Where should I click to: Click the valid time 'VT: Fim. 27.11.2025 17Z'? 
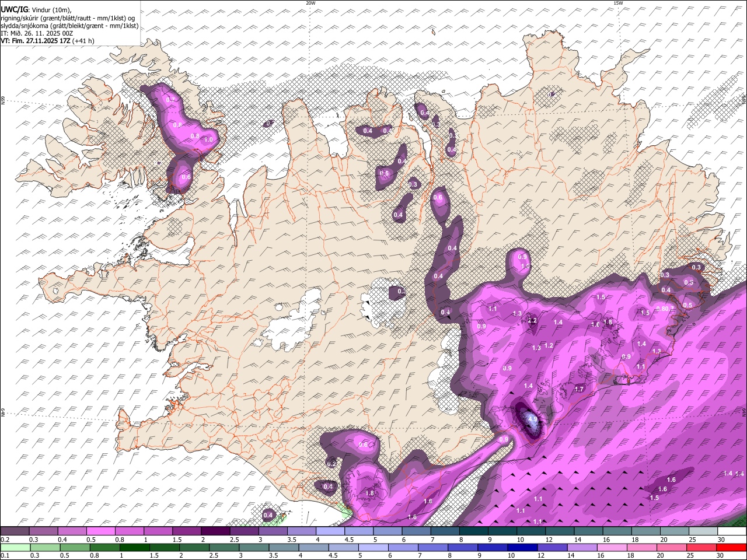[x=36, y=41]
